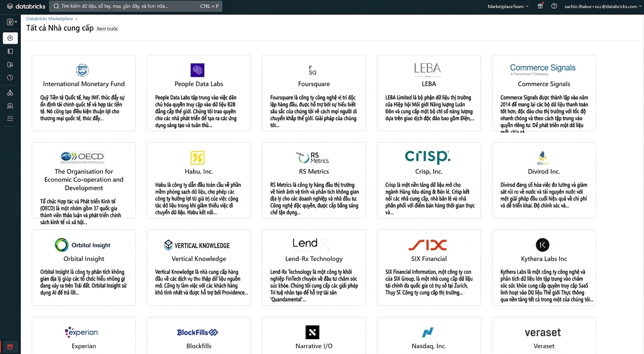This screenshot has height=354, width=644.
Task: Select the "Experian" title below the logo
Action: [x=84, y=346]
